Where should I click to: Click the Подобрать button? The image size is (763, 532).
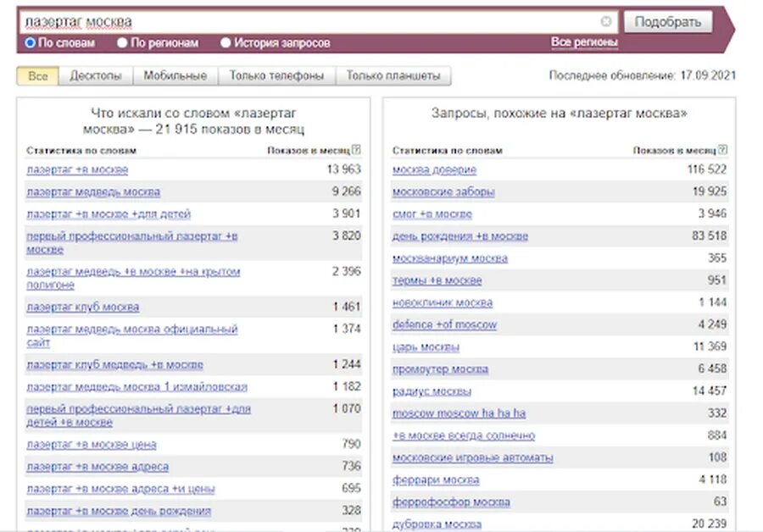click(x=668, y=22)
